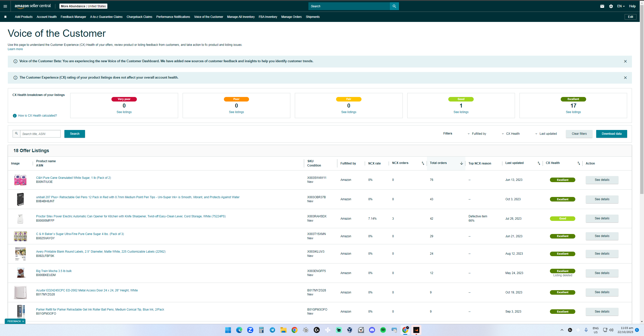Open Spotify from the taskbar
Image resolution: width=644 pixels, height=336 pixels.
[383, 330]
